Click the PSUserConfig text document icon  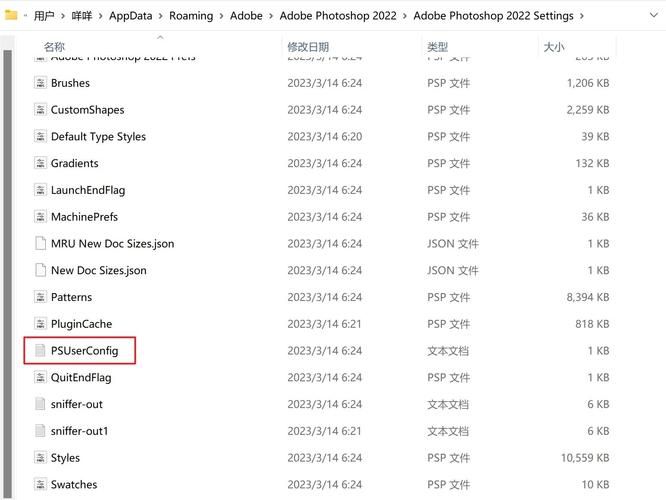tap(40, 350)
